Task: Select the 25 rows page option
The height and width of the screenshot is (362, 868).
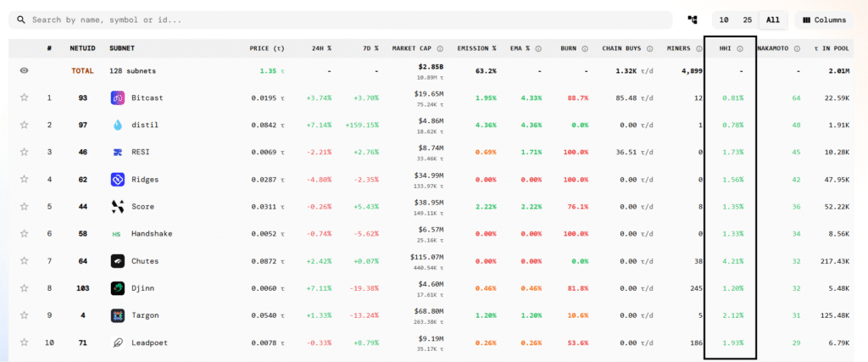Action: [x=747, y=19]
